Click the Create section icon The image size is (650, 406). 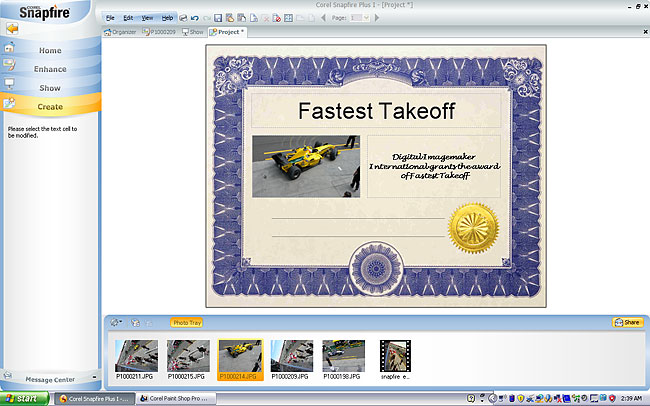(x=10, y=104)
